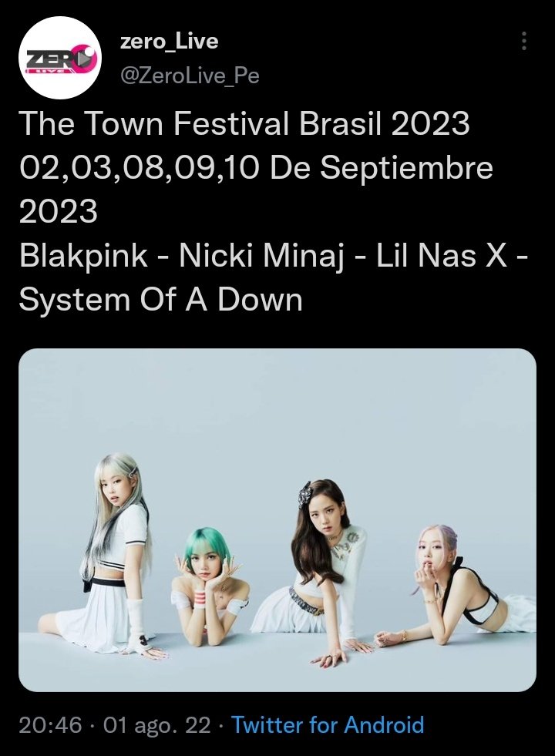Viewport: 555px width, 756px height.
Task: Click the zero_Live display name
Action: 169,42
